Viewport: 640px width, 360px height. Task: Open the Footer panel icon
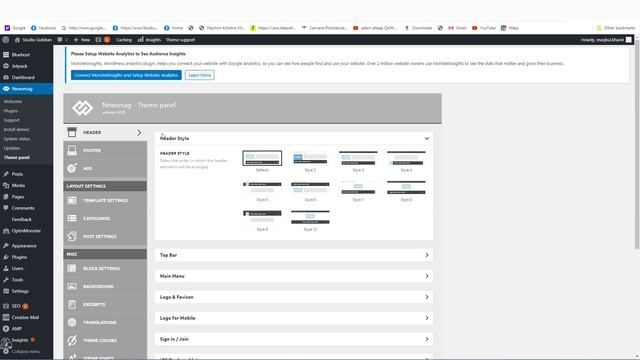click(72, 150)
